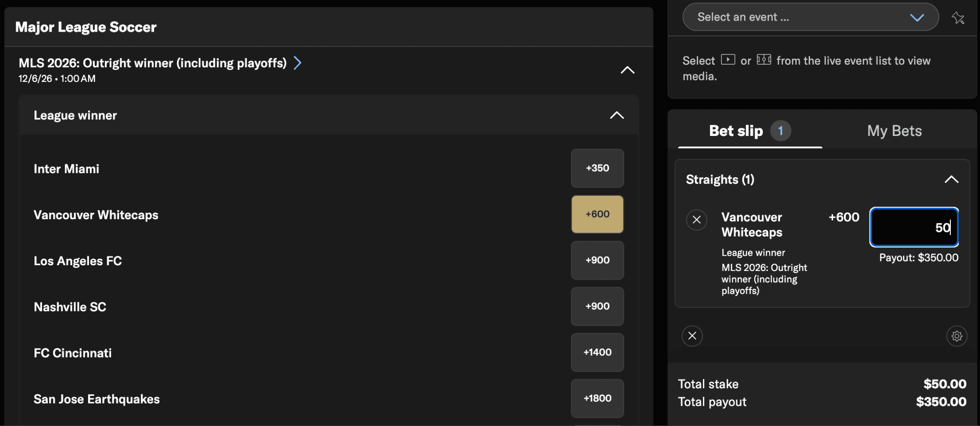
Task: Remove Vancouver Whitecaps selection from bet slip
Action: tap(697, 220)
